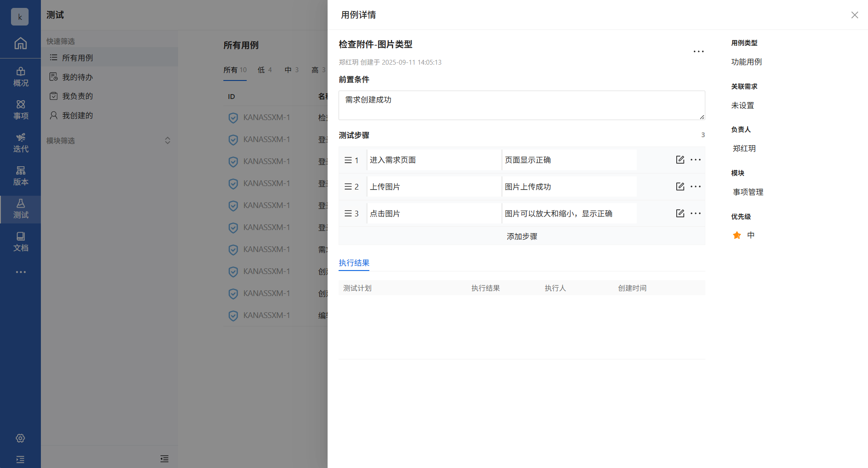Select 我负责的 quick filter
Viewport: 868px width, 468px height.
pos(109,96)
